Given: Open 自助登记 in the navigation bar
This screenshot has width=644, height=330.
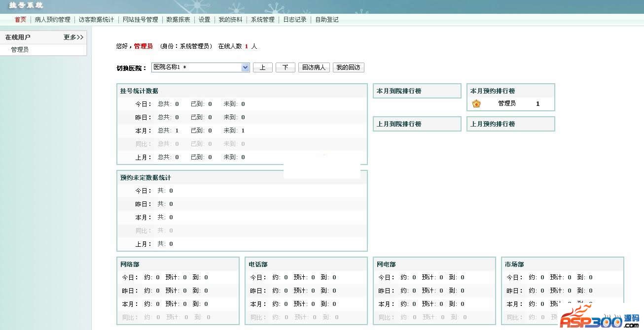Looking at the screenshot, I should [x=326, y=20].
